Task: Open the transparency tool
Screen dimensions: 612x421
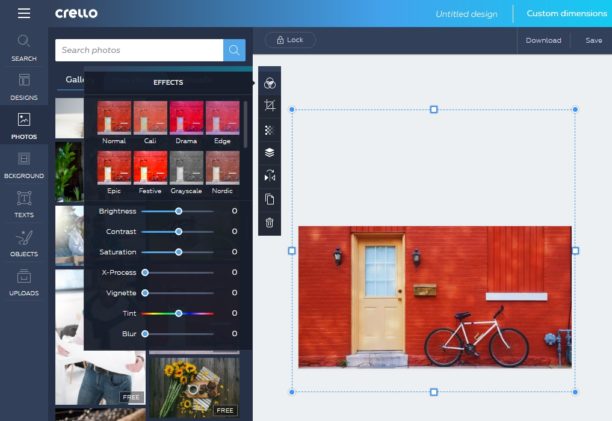Action: click(269, 130)
